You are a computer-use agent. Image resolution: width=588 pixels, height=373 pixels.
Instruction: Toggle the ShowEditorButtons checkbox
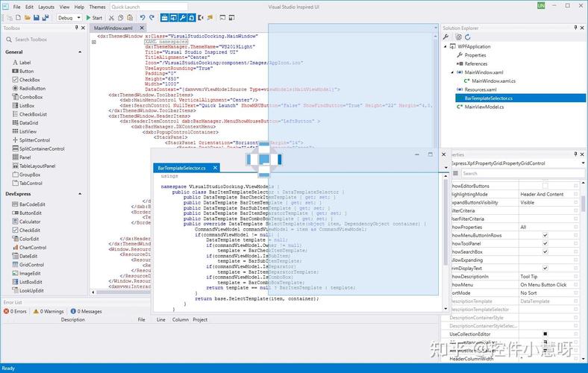tap(545, 186)
